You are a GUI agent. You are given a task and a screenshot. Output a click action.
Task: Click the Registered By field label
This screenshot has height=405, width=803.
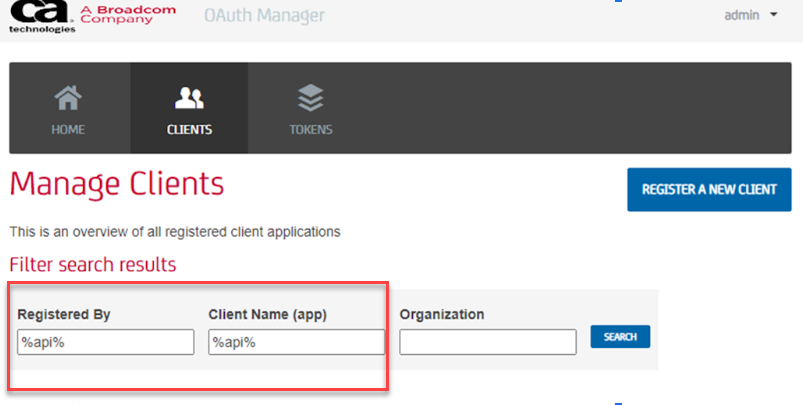[x=64, y=314]
